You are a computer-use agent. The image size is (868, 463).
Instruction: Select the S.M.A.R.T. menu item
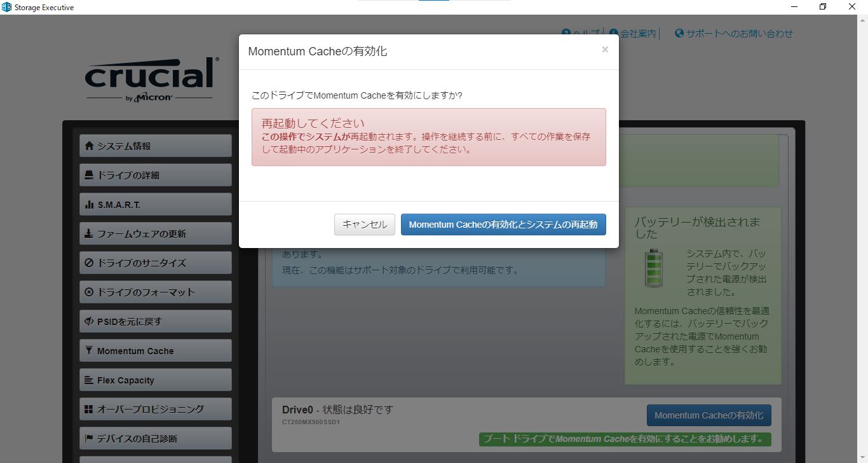click(x=156, y=205)
